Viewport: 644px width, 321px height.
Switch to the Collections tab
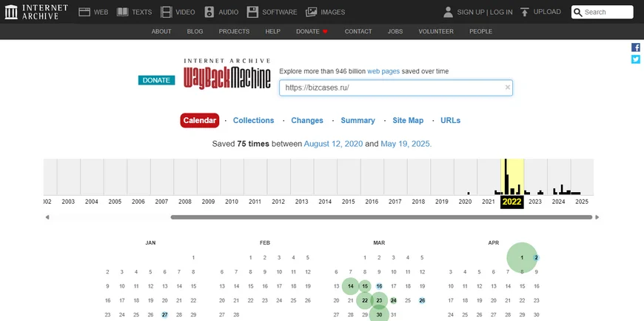click(253, 121)
